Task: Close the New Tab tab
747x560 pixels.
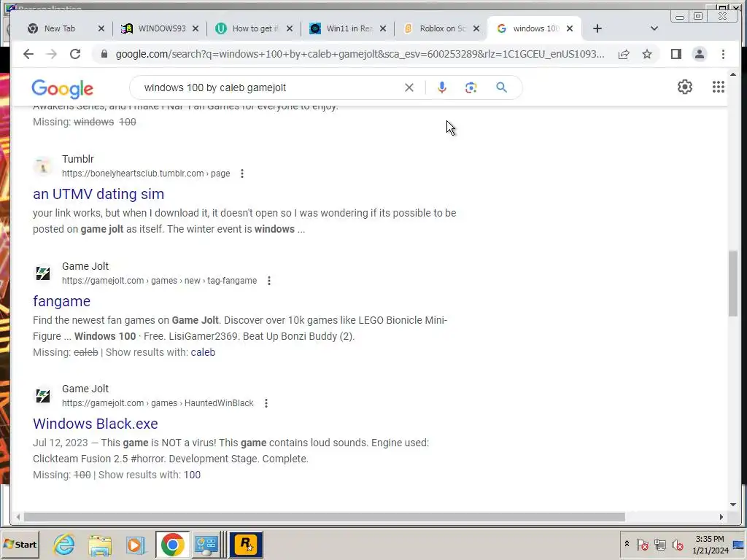Action: pyautogui.click(x=101, y=28)
